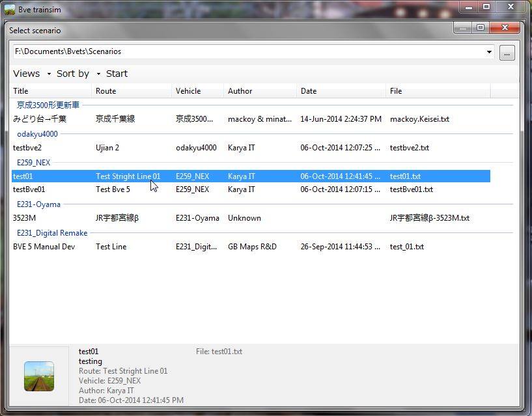Click route cell Test Bve 5
The height and width of the screenshot is (416, 532).
113,189
